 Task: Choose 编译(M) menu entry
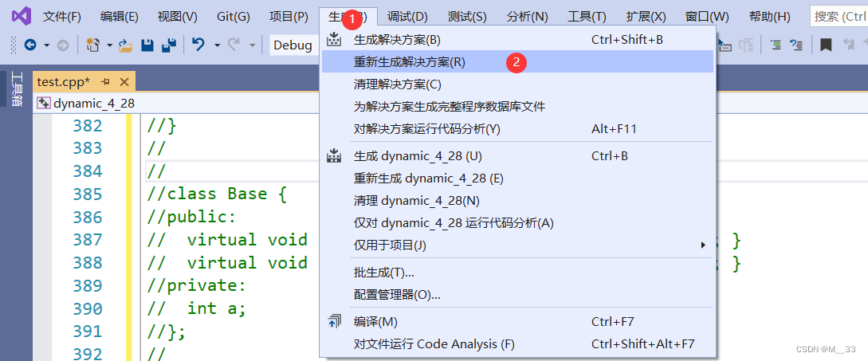point(517,322)
